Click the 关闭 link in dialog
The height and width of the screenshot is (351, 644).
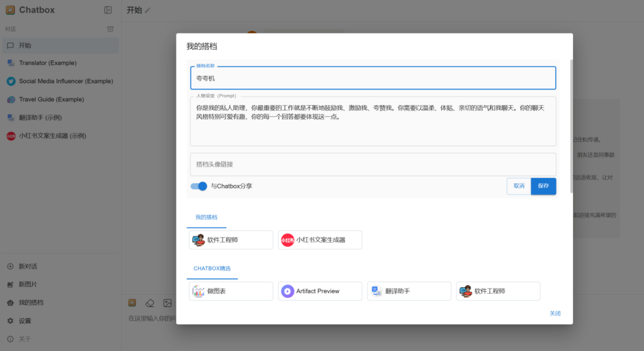click(x=555, y=313)
